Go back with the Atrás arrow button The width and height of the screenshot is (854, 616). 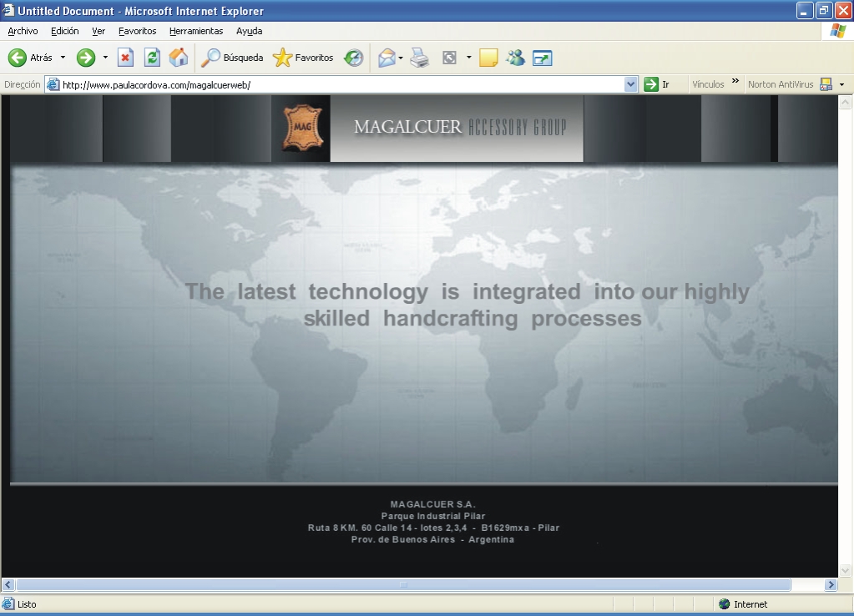point(30,58)
